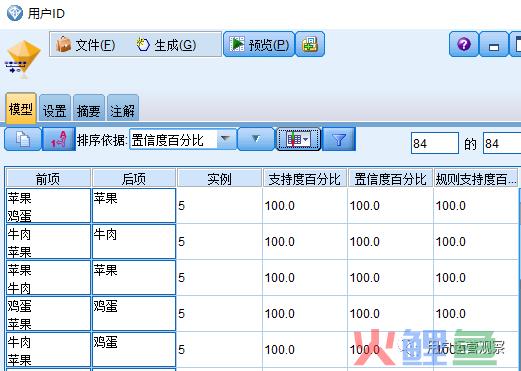Open the 文件(F) menu
Image resolution: width=521 pixels, height=371 pixels.
click(x=86, y=45)
